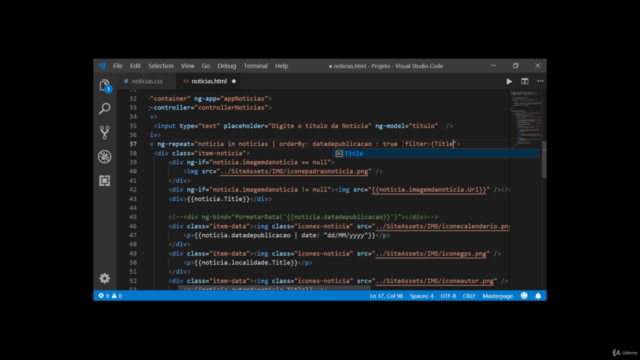Close noticias.html via unsaved dot
This screenshot has width=640, height=360.
tap(234, 81)
